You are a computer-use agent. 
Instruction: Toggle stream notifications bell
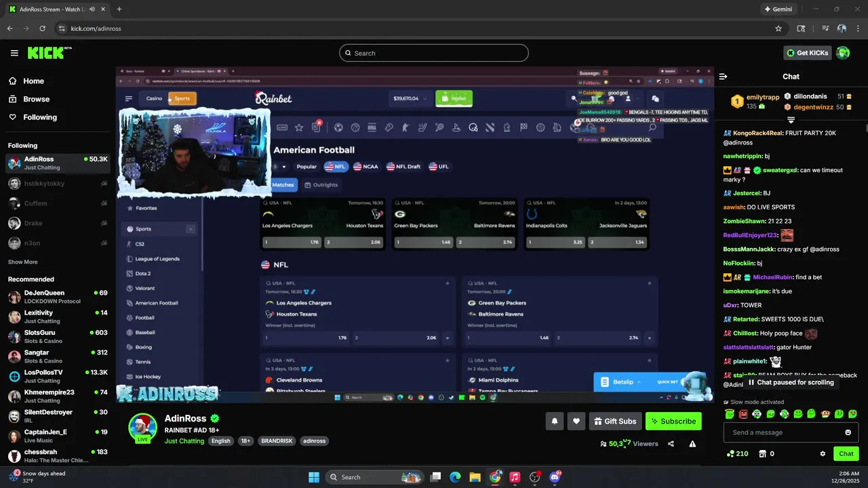pyautogui.click(x=554, y=421)
